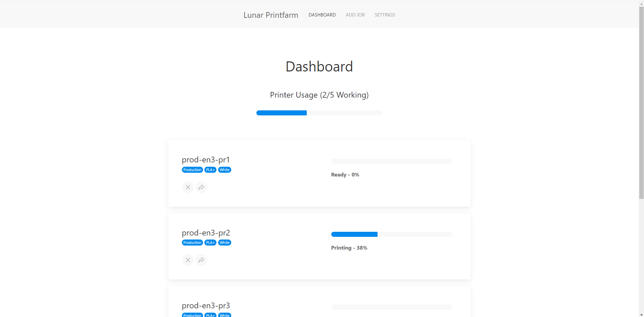Screen dimensions: 644x317
Task: Click the PLA+ badge on prod-en3-pr2
Action: 210,243
